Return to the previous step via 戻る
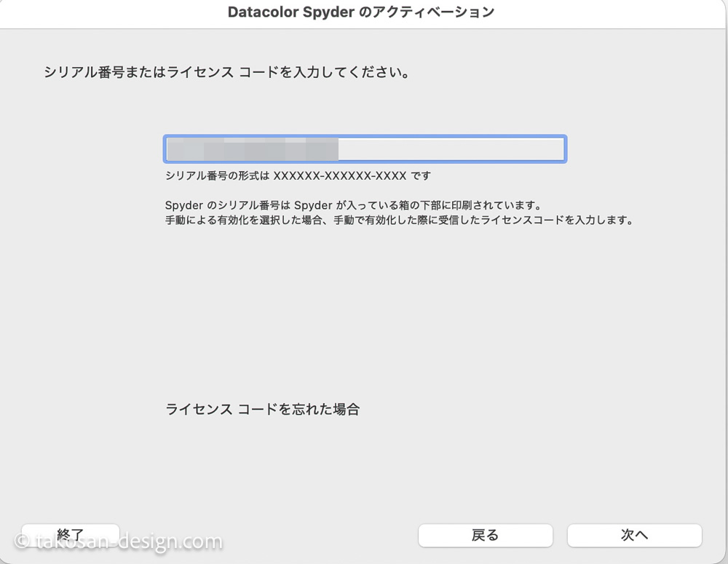728x564 pixels. tap(485, 535)
